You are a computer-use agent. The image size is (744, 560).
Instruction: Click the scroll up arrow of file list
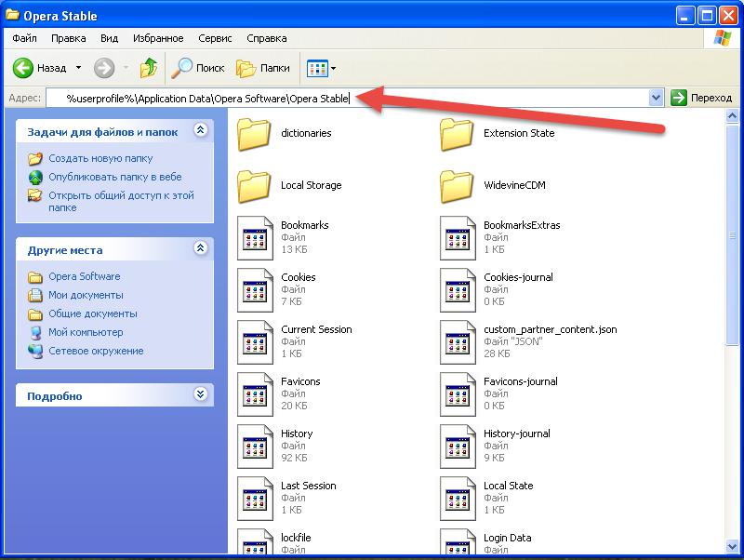[x=732, y=115]
